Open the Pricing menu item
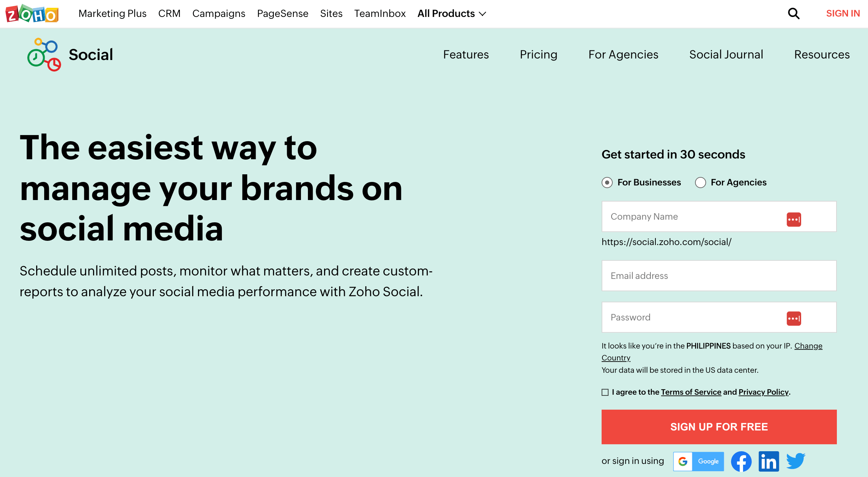Viewport: 868px width, 477px height. click(x=539, y=55)
